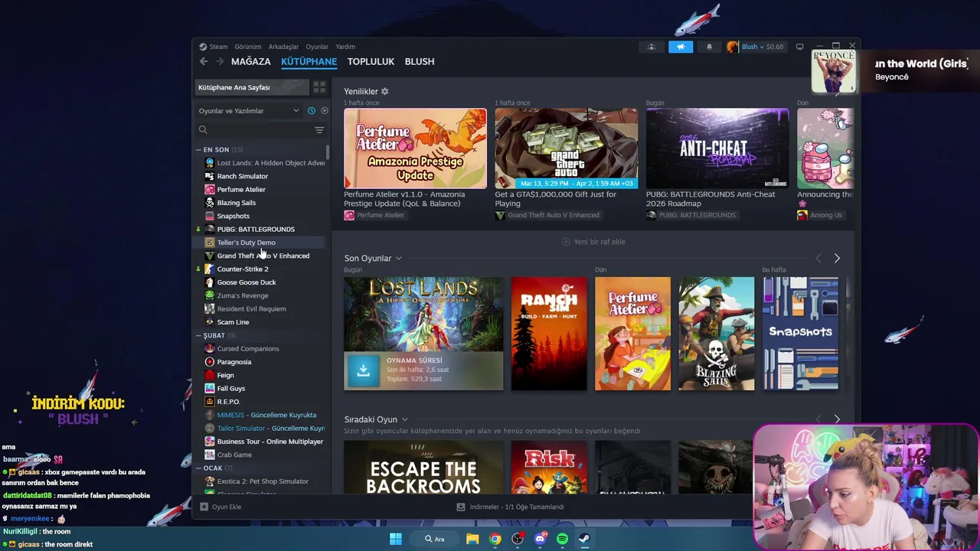Open friends activity icon in header
Screen dimensions: 980x551
pos(652,47)
